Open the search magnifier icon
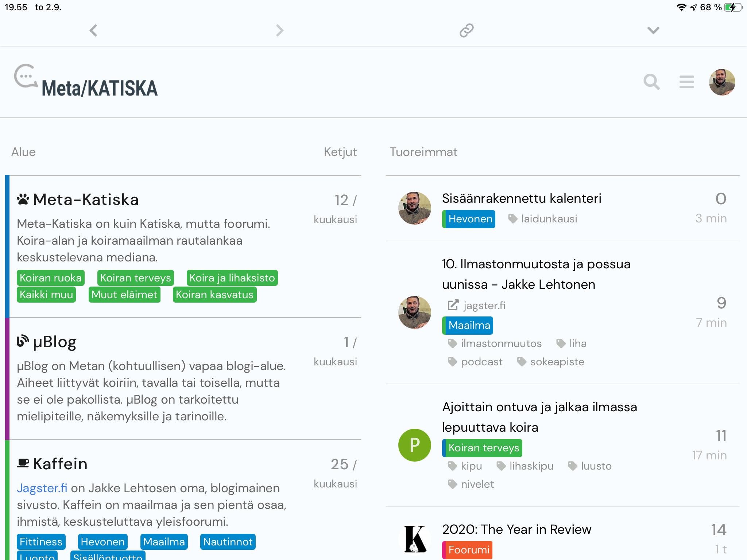Viewport: 747px width, 560px height. click(x=651, y=82)
